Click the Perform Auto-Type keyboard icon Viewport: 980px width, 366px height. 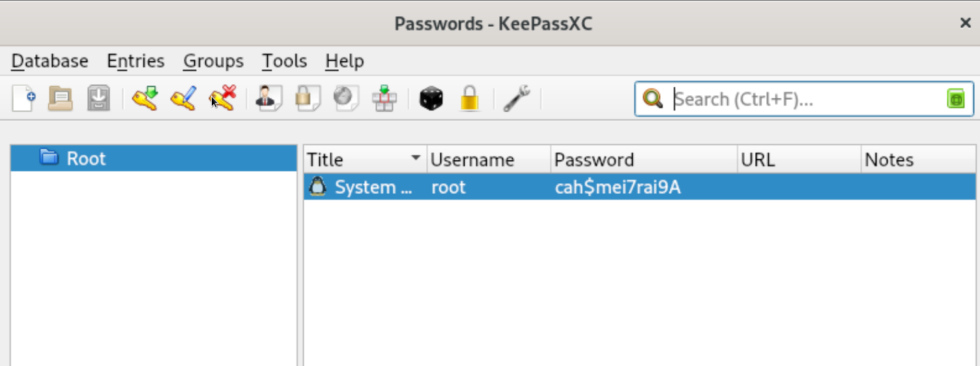pyautogui.click(x=384, y=99)
